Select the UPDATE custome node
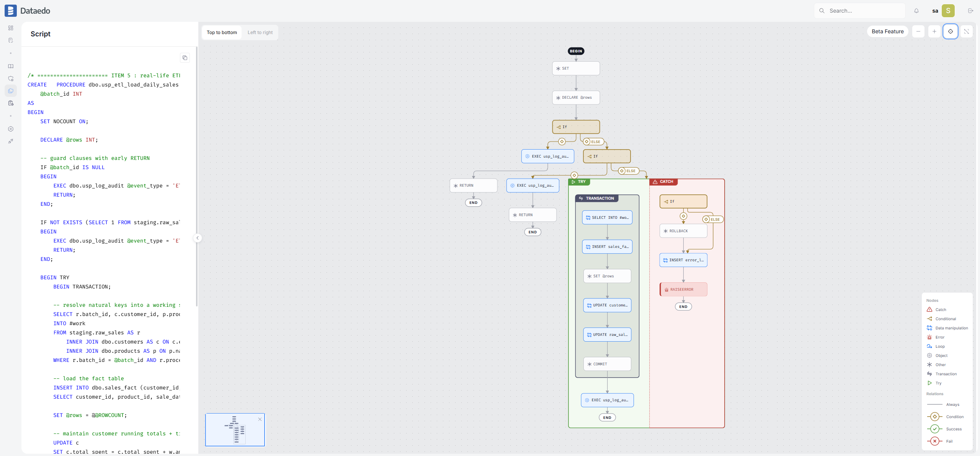Viewport: 980px width, 456px height. tap(607, 305)
